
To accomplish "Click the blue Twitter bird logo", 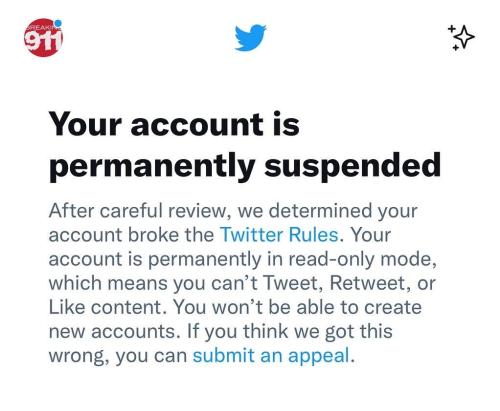I will coord(250,37).
